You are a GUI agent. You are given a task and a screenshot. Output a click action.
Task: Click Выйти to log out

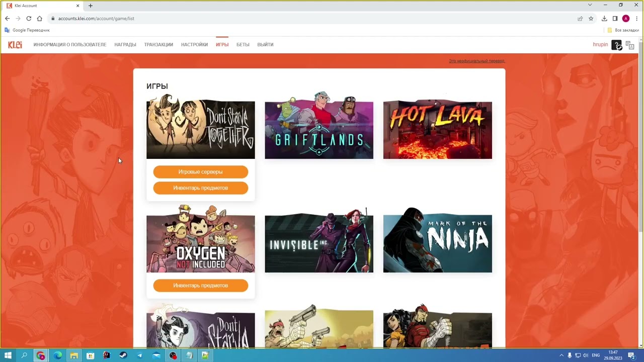265,45
